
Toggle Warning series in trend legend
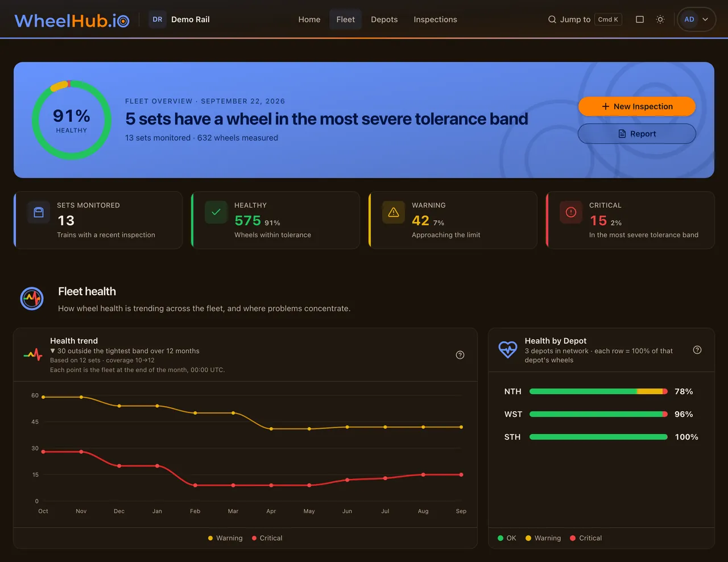225,538
